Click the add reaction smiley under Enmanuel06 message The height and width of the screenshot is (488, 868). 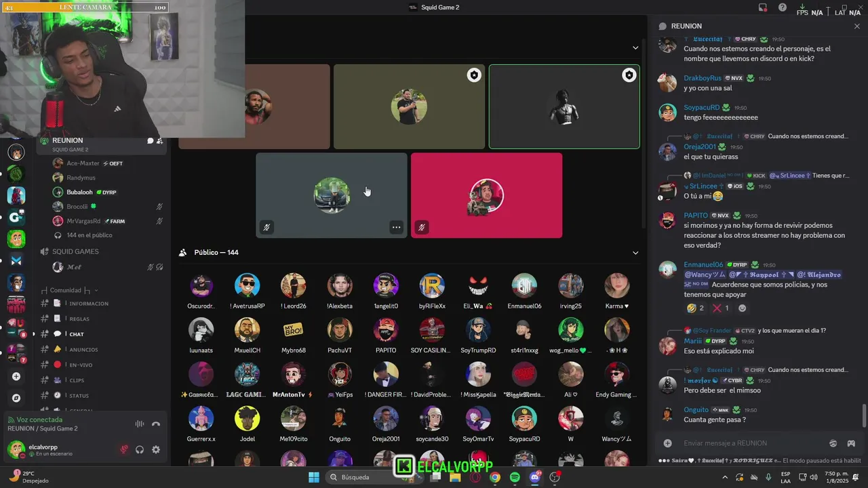point(742,308)
